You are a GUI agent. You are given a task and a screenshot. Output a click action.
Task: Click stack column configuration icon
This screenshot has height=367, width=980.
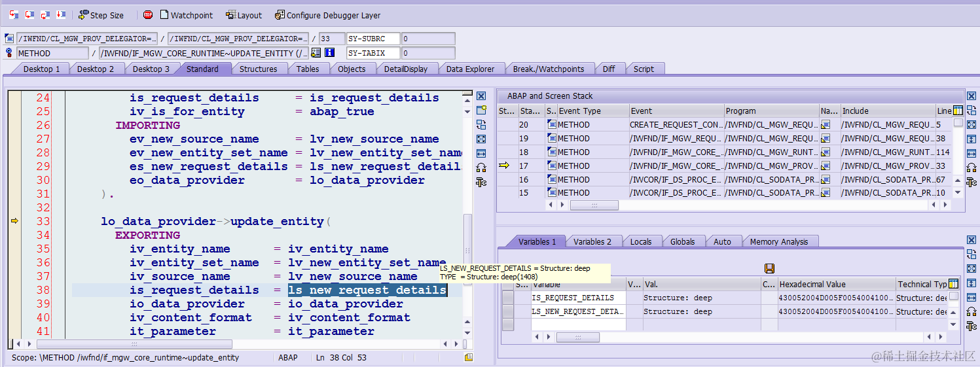[x=958, y=111]
